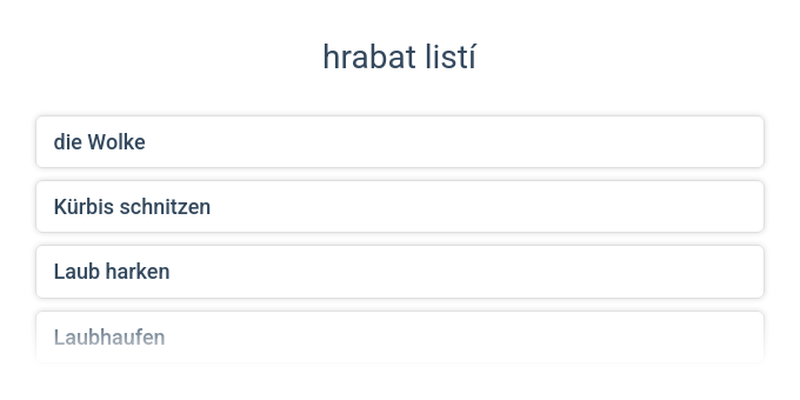Pick the "Laub harken" answer card

point(400,271)
